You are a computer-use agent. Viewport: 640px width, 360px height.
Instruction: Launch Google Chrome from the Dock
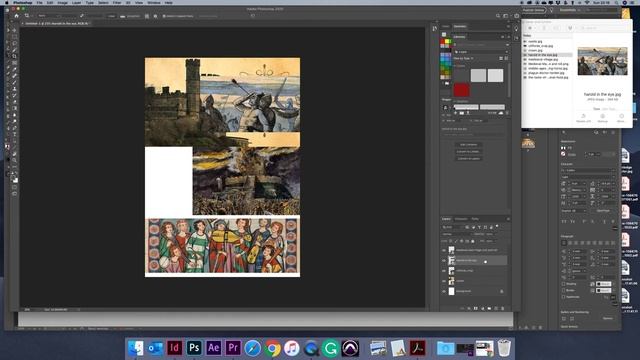point(272,348)
